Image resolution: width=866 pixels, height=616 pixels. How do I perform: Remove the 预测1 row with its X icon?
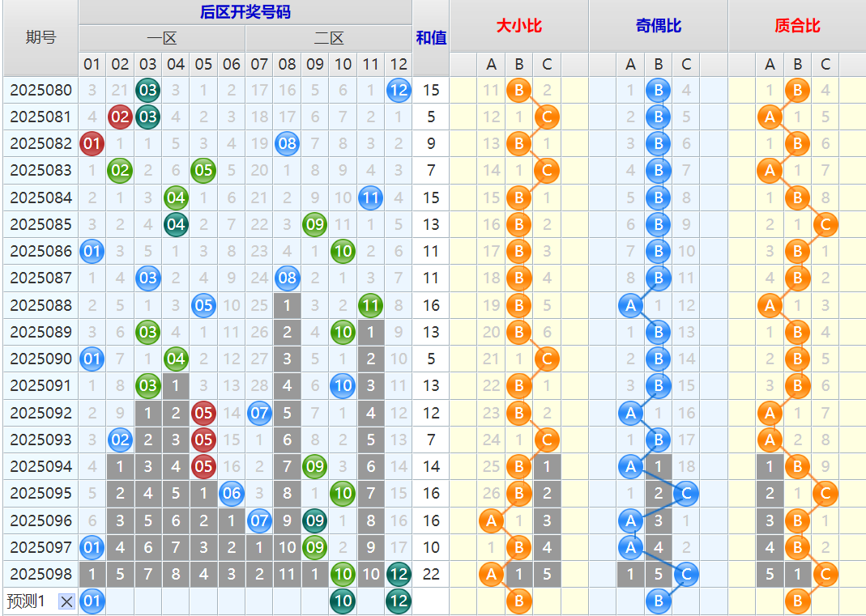(x=66, y=601)
